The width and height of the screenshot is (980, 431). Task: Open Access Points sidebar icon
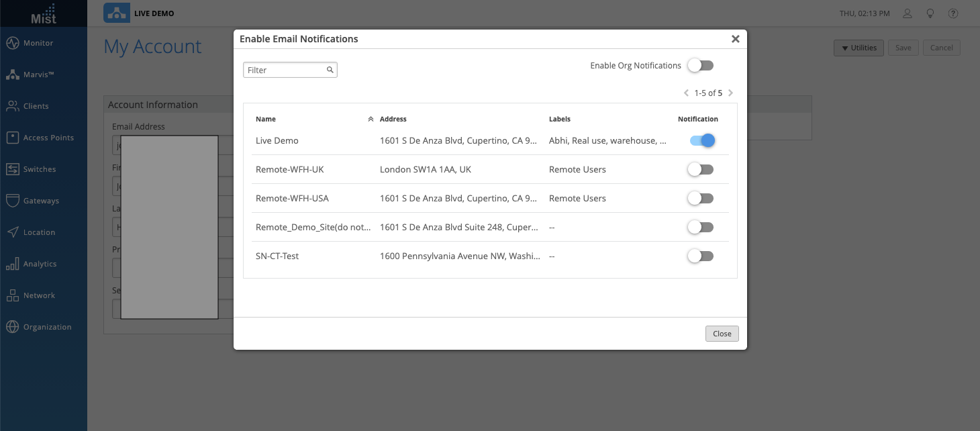(x=12, y=138)
